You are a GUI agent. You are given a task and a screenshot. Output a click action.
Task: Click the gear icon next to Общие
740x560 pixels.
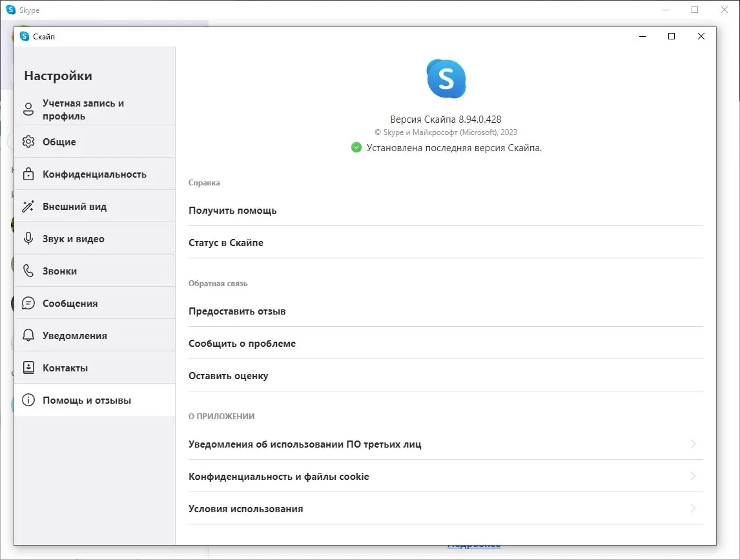[28, 141]
